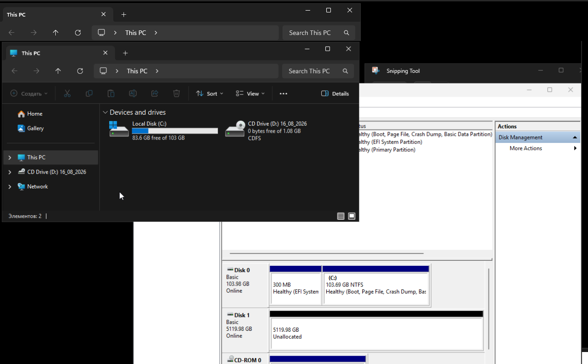The height and width of the screenshot is (364, 588).
Task: Open the Sort dropdown
Action: [210, 94]
